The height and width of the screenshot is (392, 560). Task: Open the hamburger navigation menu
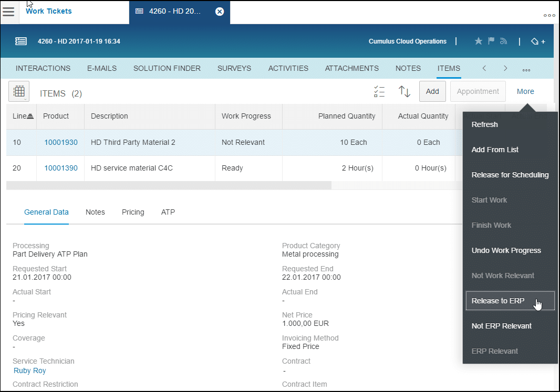click(x=9, y=12)
